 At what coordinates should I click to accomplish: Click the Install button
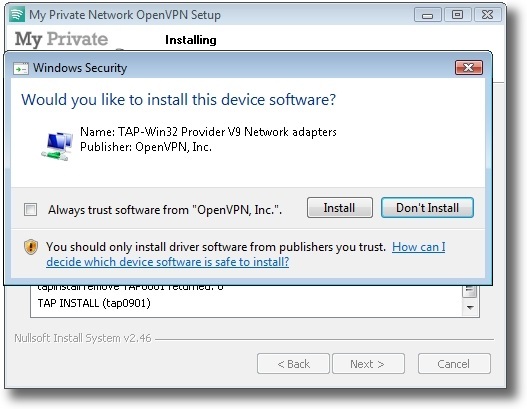coord(339,207)
